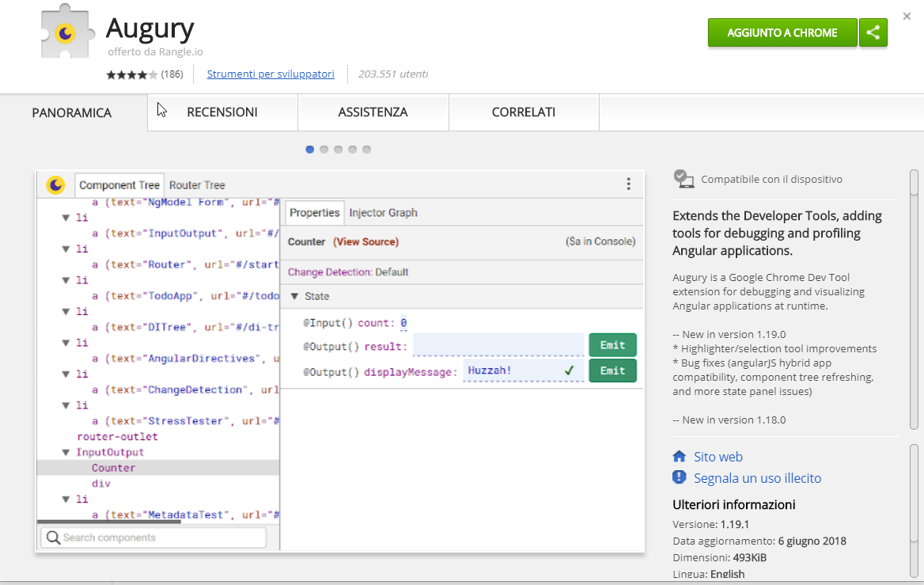The width and height of the screenshot is (924, 585).
Task: Click the count input value 0
Action: coord(403,322)
